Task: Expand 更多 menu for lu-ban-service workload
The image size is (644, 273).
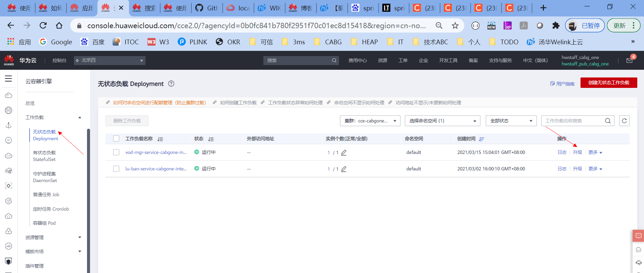Action: [595, 169]
